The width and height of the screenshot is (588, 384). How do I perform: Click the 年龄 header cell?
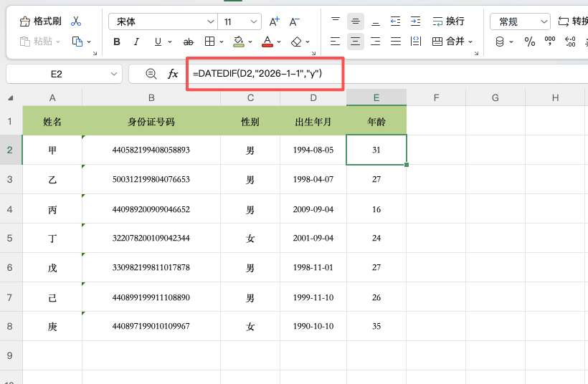pos(376,121)
